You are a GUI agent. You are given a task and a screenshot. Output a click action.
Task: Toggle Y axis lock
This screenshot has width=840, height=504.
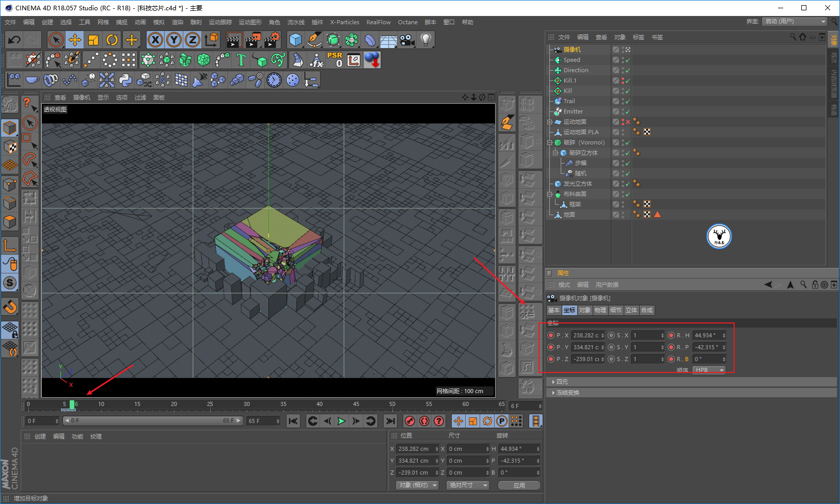[174, 40]
